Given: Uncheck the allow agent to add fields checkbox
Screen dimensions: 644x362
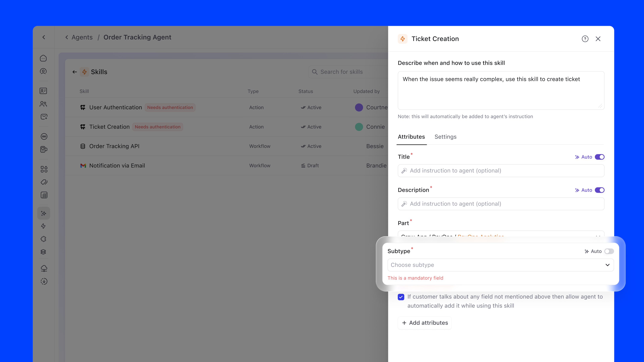Looking at the screenshot, I should point(401,297).
